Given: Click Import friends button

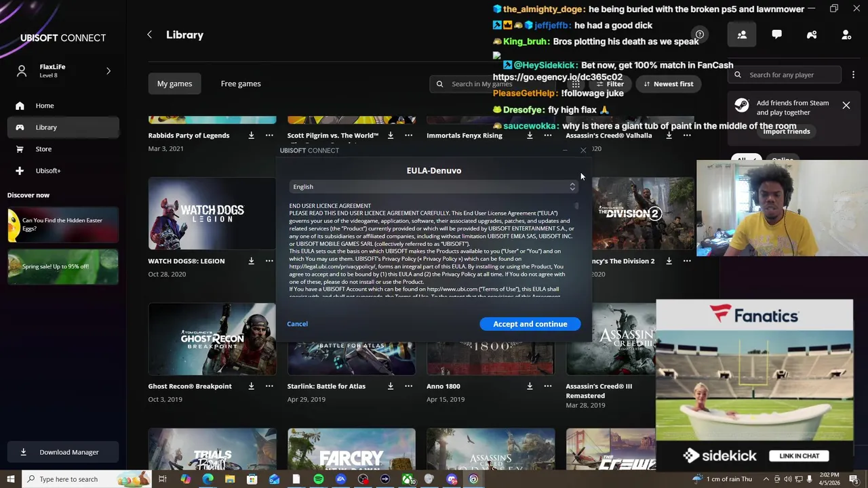Looking at the screenshot, I should click(x=787, y=131).
